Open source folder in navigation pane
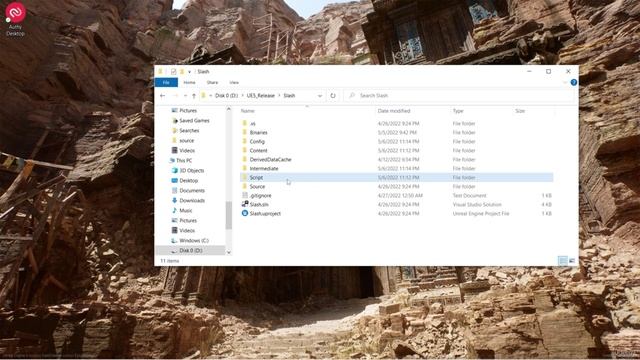 (187, 140)
